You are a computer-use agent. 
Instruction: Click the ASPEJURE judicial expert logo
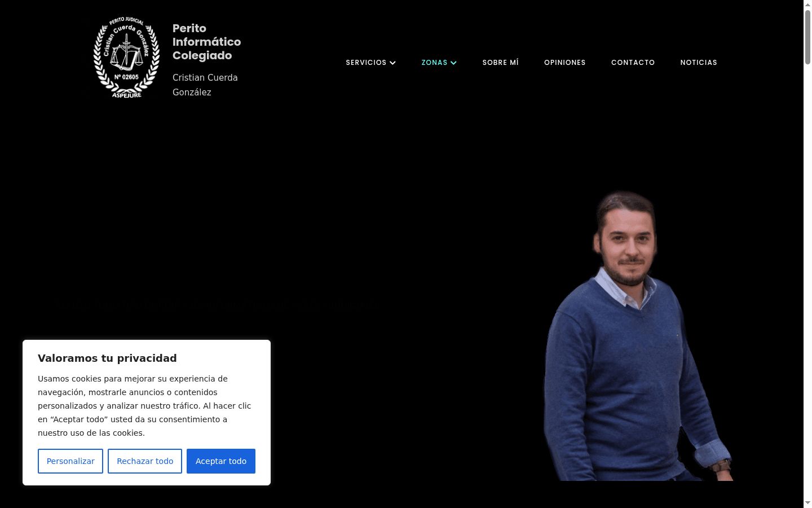click(126, 57)
